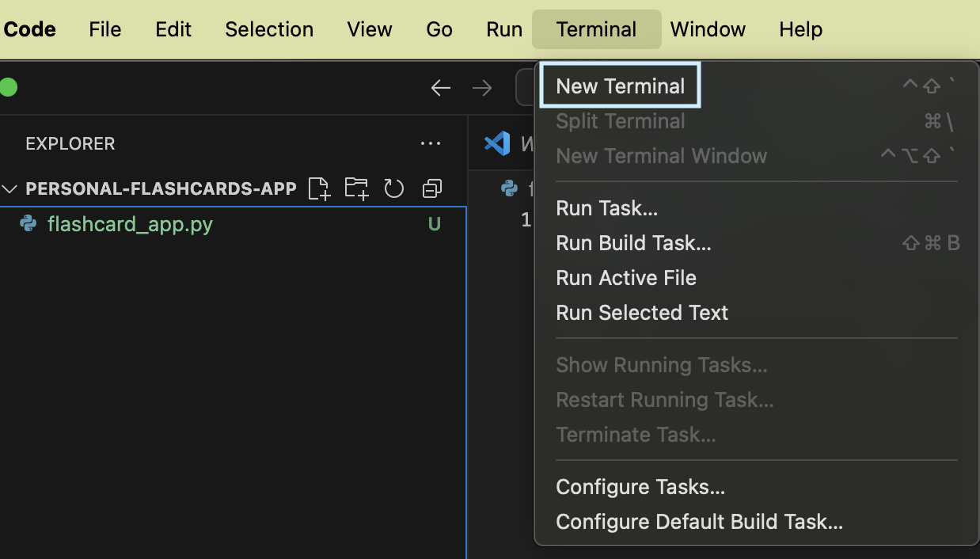Click the VS Code logo on the editor tab
This screenshot has height=559, width=980.
click(x=497, y=143)
